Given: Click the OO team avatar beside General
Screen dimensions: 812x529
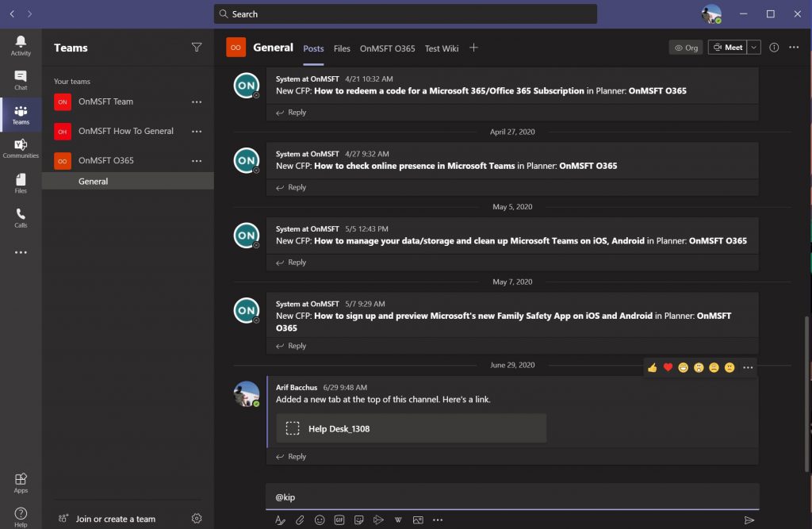Looking at the screenshot, I should coord(236,47).
